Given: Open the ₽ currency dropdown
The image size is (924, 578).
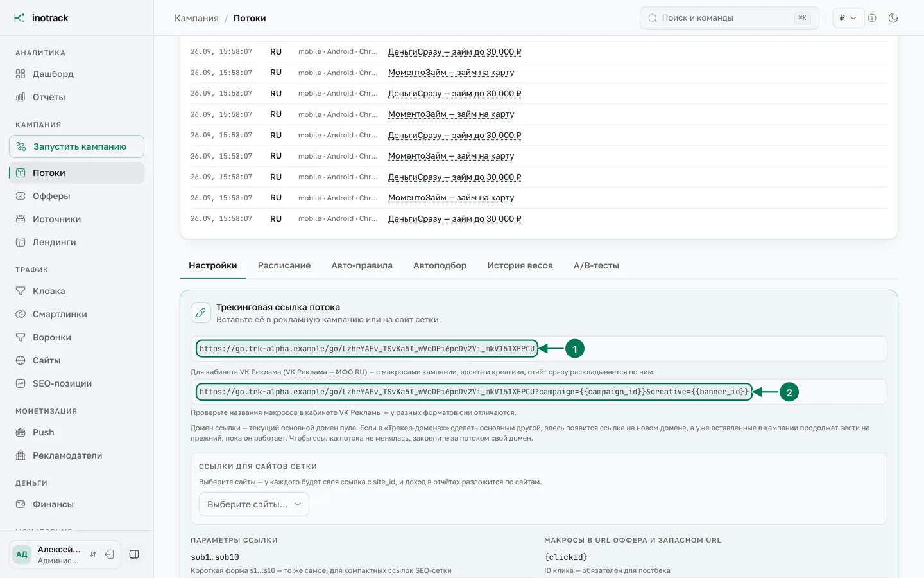Looking at the screenshot, I should click(848, 18).
